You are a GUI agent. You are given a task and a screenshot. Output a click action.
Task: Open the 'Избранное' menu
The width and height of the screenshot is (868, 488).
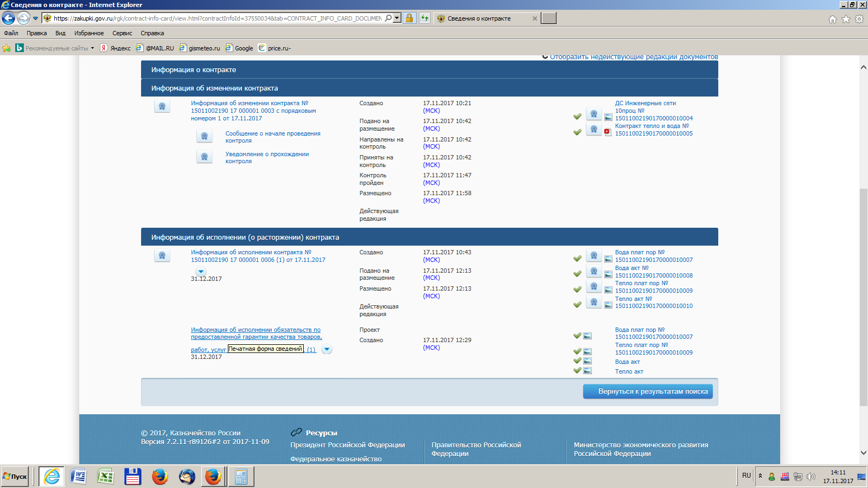coord(88,33)
